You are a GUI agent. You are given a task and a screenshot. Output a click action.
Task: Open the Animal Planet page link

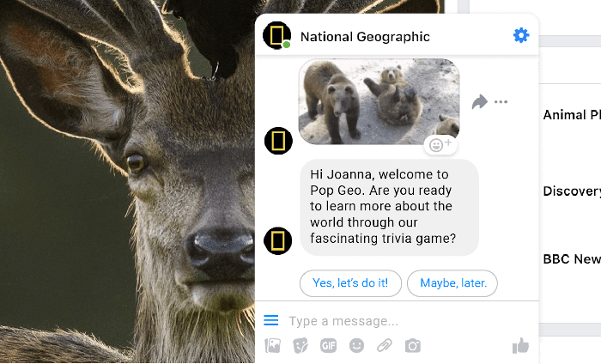coord(572,114)
